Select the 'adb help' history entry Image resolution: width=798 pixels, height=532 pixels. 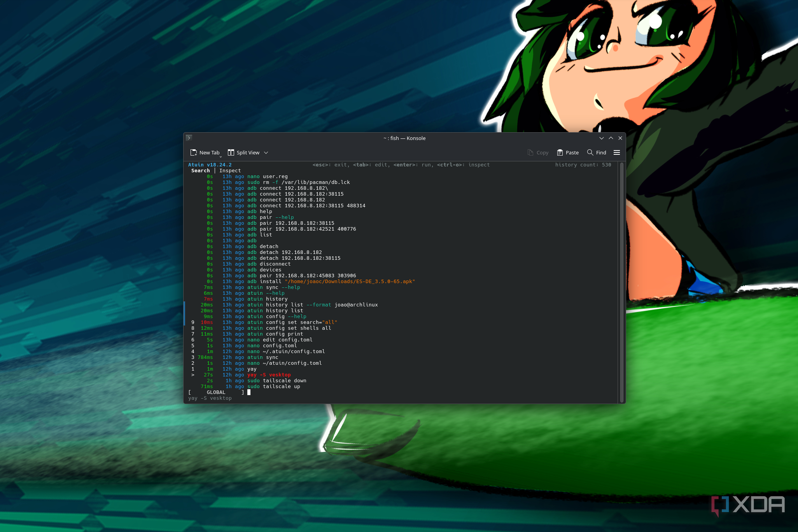(x=259, y=212)
